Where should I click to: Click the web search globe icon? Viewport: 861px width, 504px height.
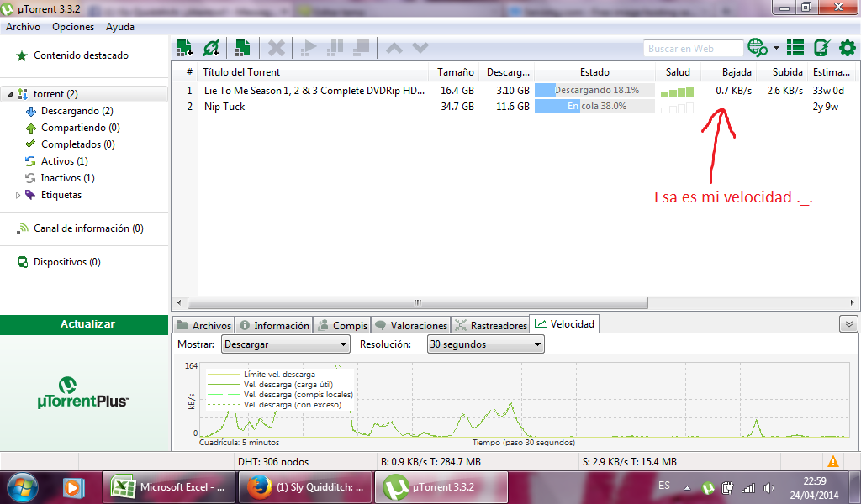pyautogui.click(x=758, y=48)
